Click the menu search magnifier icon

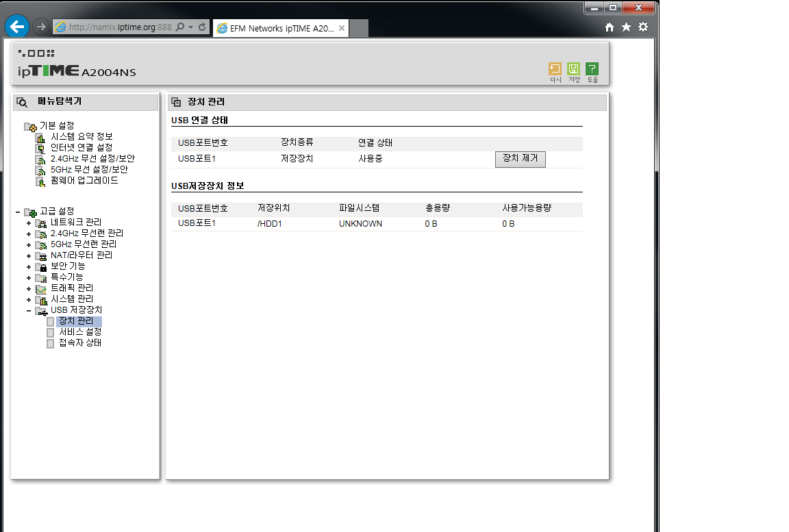tap(22, 102)
